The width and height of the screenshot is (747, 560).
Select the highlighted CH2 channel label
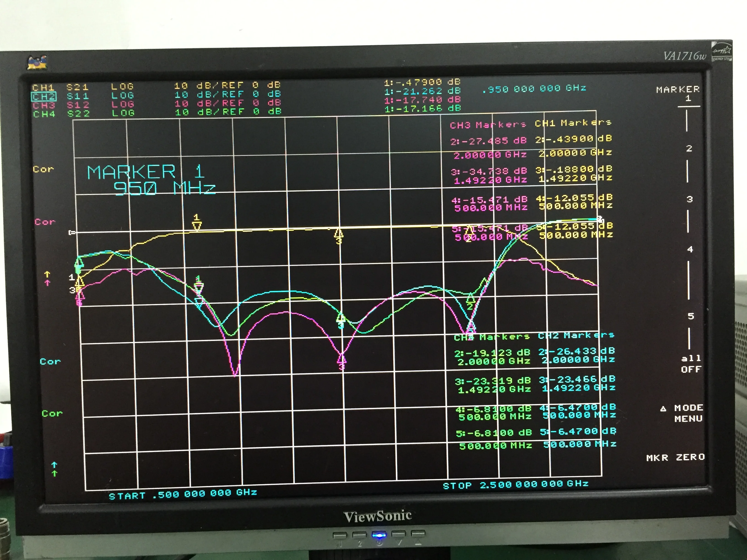tap(44, 97)
